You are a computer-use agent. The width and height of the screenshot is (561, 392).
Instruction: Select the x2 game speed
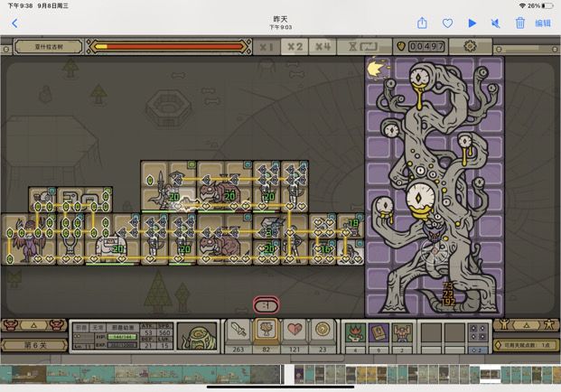(x=295, y=47)
